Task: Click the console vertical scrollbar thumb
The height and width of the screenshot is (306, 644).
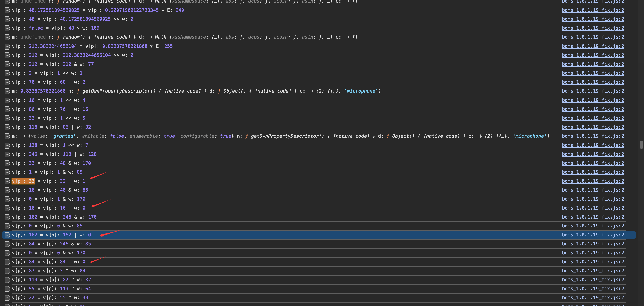Action: [x=641, y=145]
